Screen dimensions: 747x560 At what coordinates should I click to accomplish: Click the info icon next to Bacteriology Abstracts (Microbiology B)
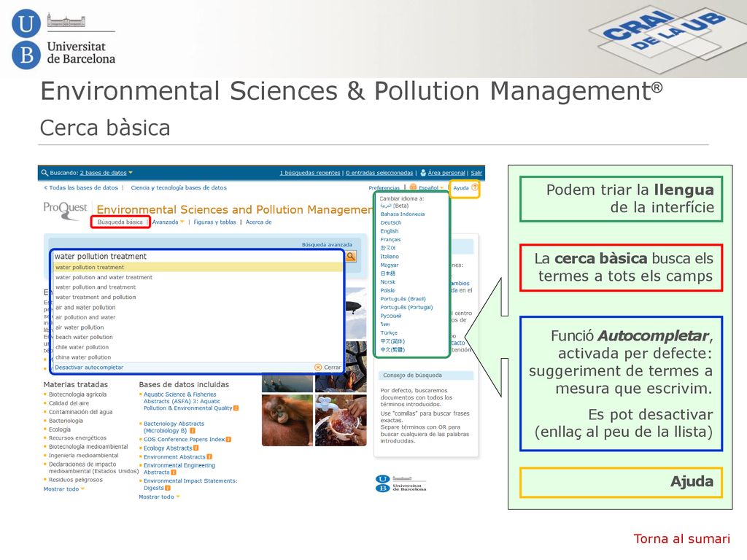click(x=193, y=430)
